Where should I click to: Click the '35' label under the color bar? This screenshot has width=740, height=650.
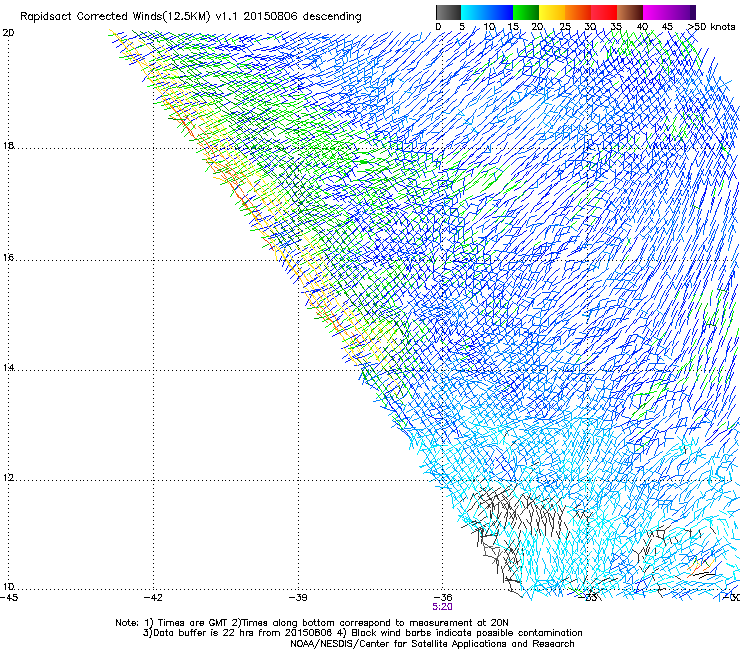[616, 27]
